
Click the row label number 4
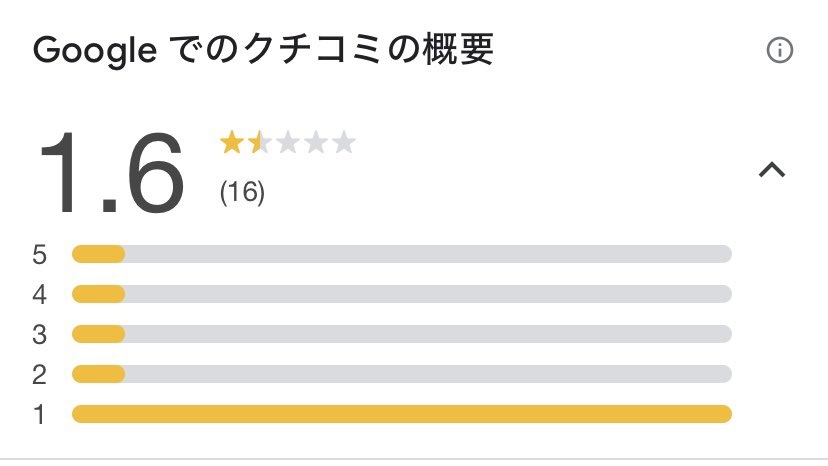pos(40,295)
